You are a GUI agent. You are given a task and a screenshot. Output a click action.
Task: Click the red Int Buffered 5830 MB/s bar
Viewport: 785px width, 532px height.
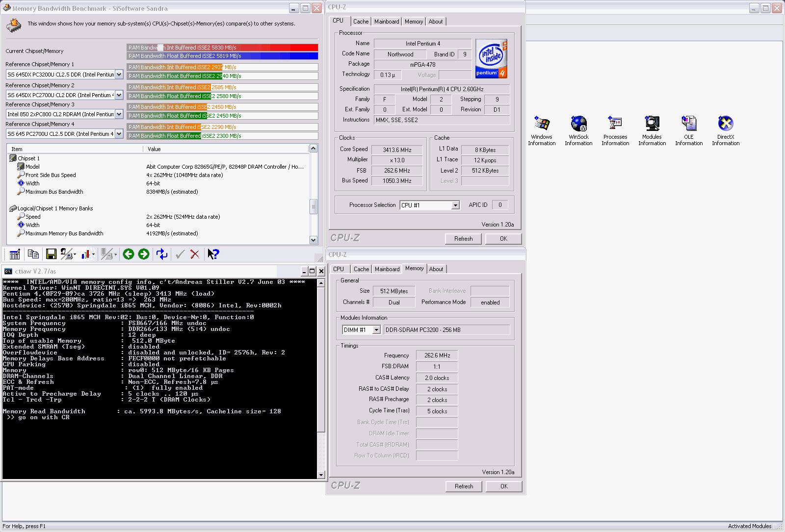[x=223, y=48]
